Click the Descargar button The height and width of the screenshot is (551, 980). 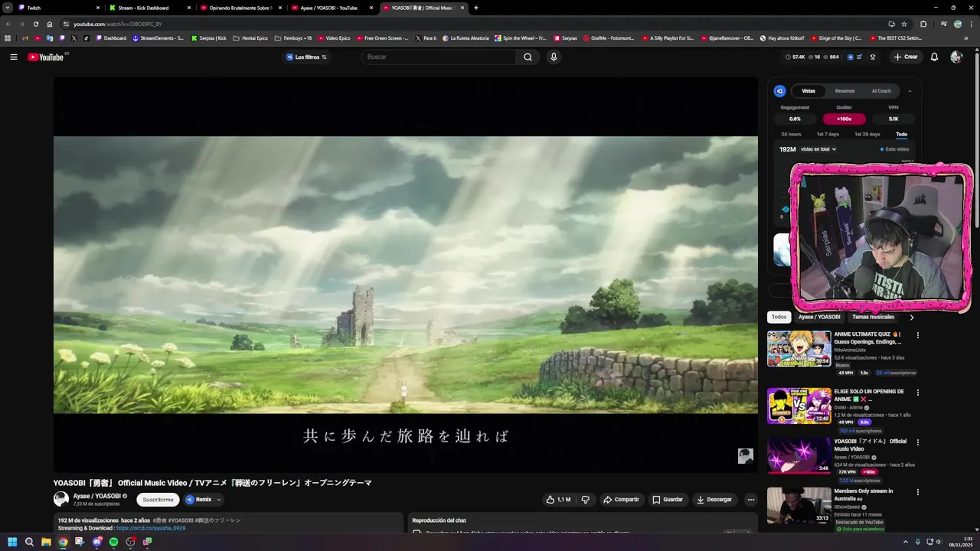pos(714,500)
